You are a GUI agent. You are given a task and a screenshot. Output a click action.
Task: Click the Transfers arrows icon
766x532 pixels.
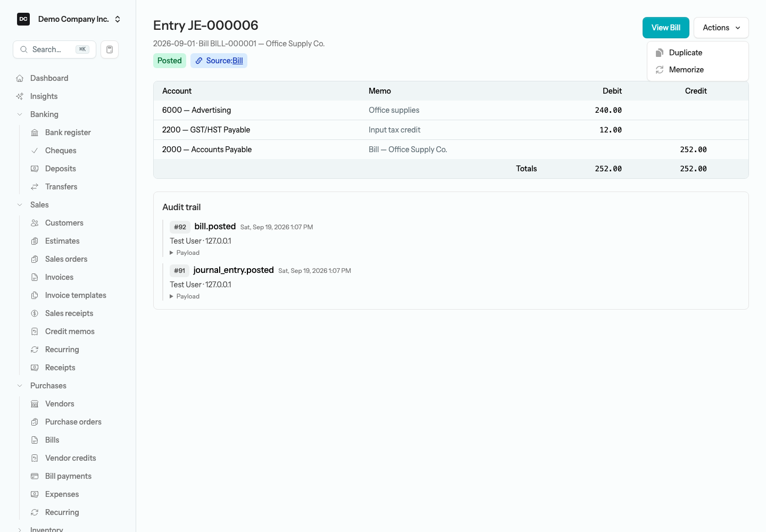click(35, 187)
